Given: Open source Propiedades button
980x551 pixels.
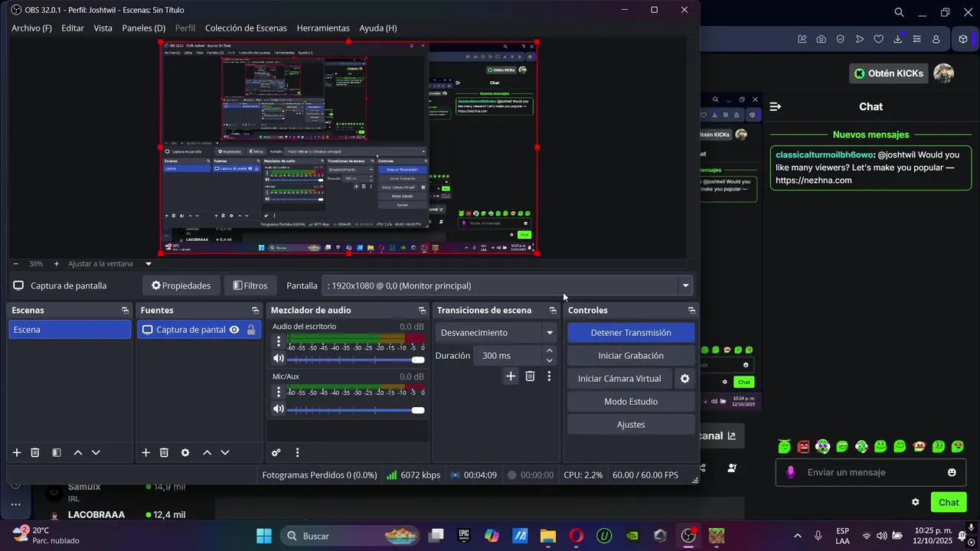Looking at the screenshot, I should (x=181, y=285).
